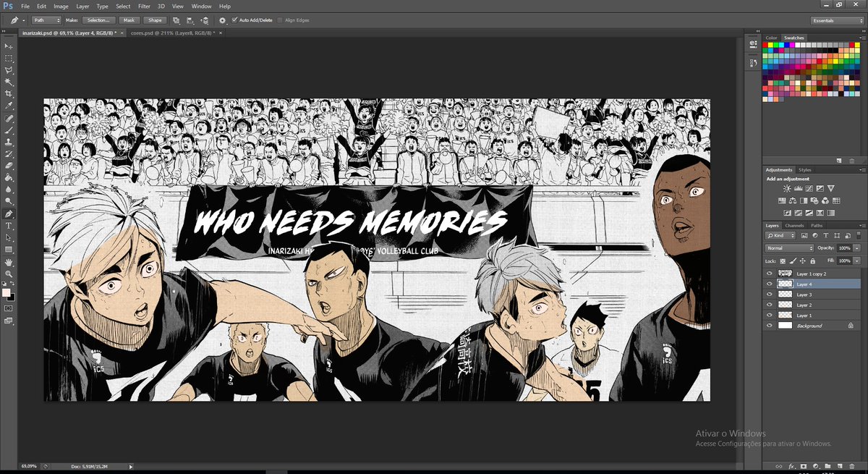
Task: Select the Lasso tool
Action: pyautogui.click(x=9, y=70)
